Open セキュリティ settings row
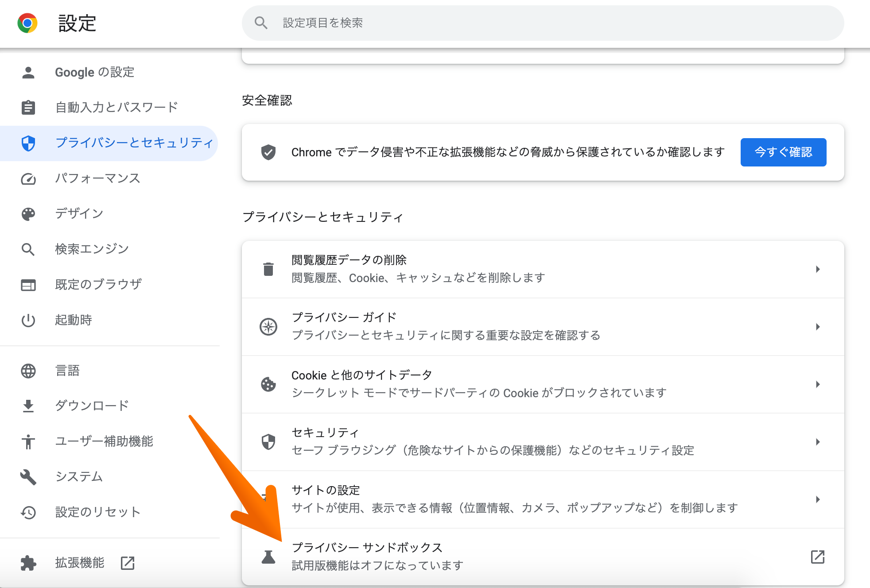Image resolution: width=870 pixels, height=588 pixels. (x=543, y=442)
